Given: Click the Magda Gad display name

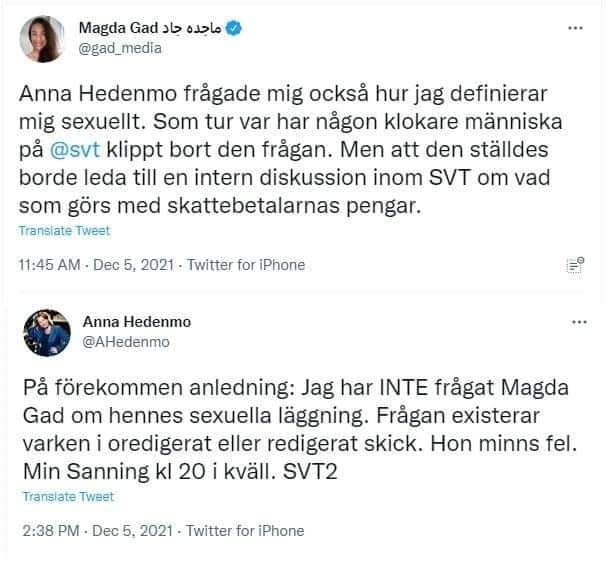Looking at the screenshot, I should click(x=115, y=29).
